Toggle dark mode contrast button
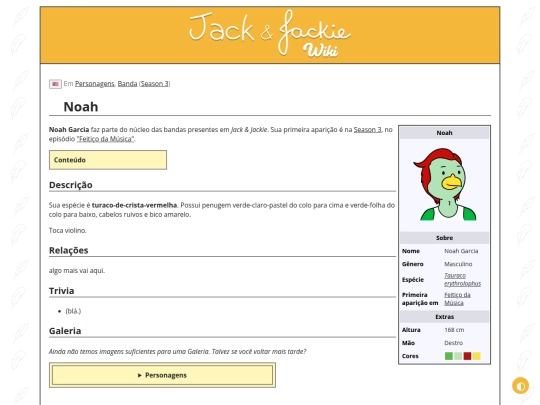Image resolution: width=540 pixels, height=405 pixels. point(520,386)
